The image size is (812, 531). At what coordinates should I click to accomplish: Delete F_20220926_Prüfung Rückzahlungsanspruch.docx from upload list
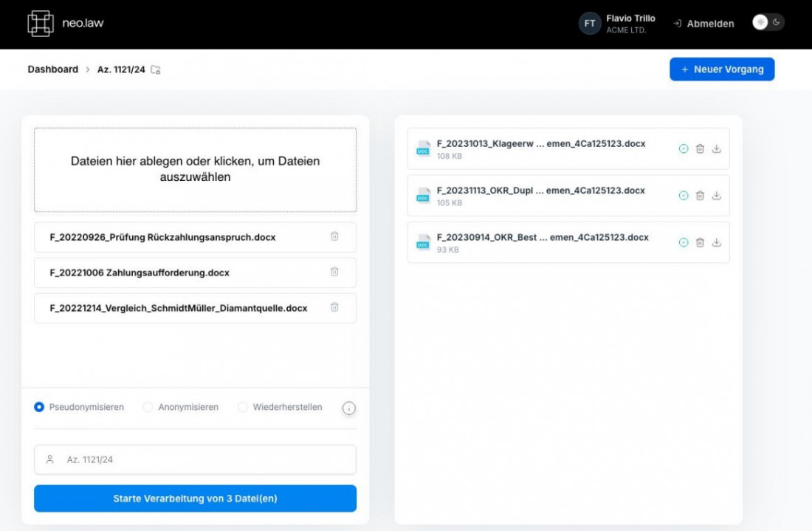[334, 236]
